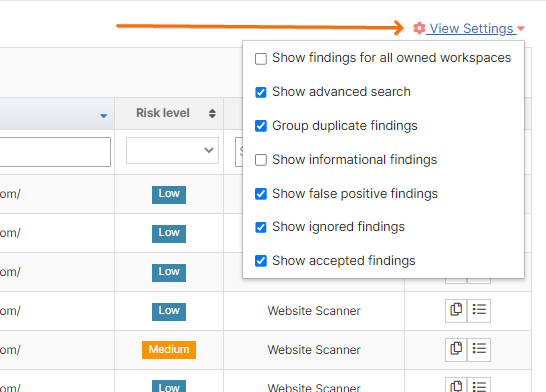Uncheck Show false positive findings
Screen dimensions: 546x392
pos(261,194)
